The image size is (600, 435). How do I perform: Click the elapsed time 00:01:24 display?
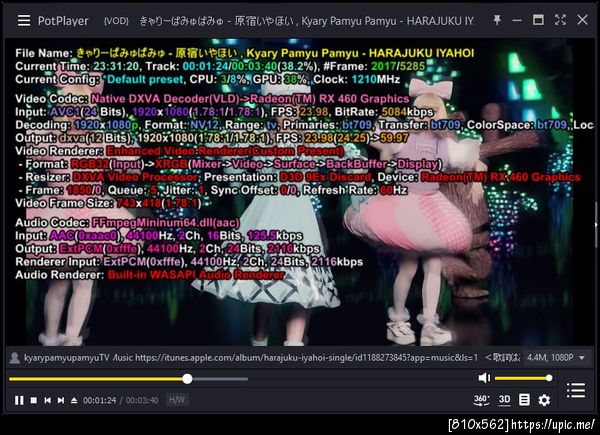99,401
